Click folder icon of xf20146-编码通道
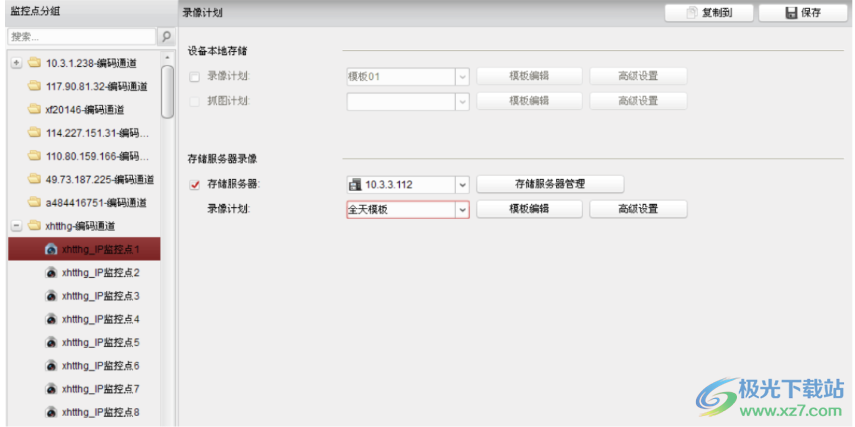This screenshot has height=427, width=855. tap(35, 110)
